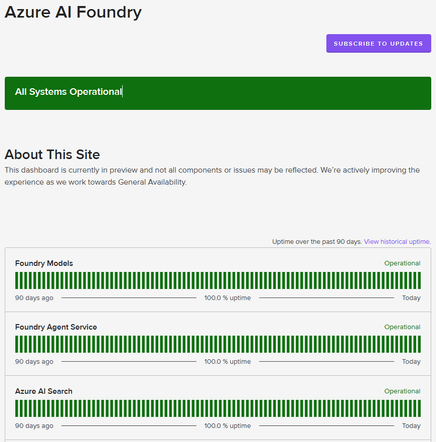This screenshot has height=442, width=436.
Task: Click the first uptime bar of Foundry Agent Service
Action: 16,344
